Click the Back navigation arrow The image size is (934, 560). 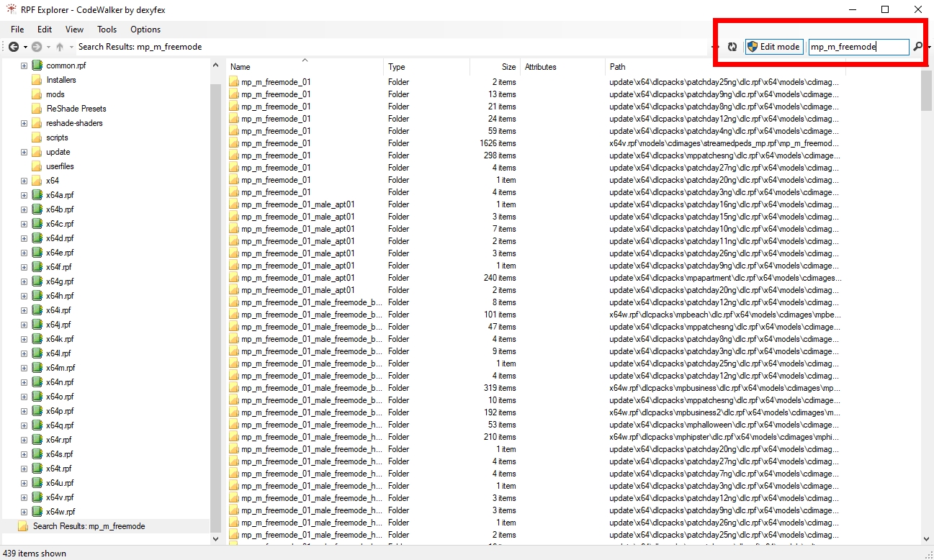coord(13,47)
